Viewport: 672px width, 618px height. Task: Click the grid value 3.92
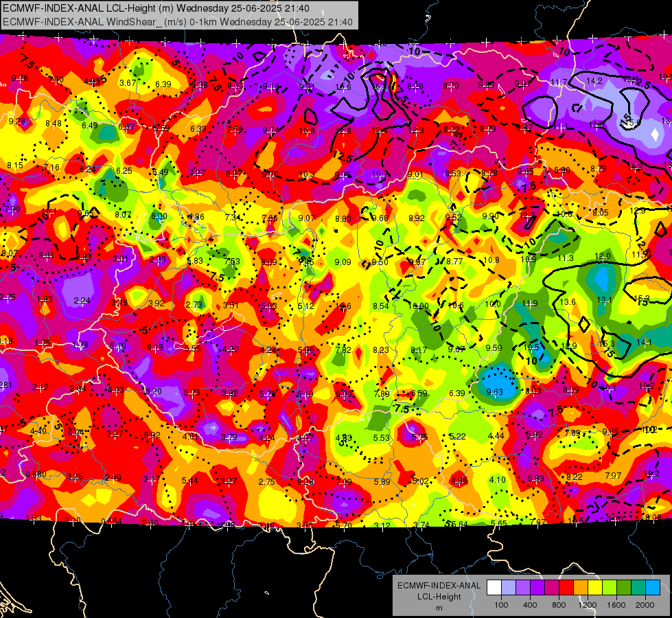coord(157,303)
